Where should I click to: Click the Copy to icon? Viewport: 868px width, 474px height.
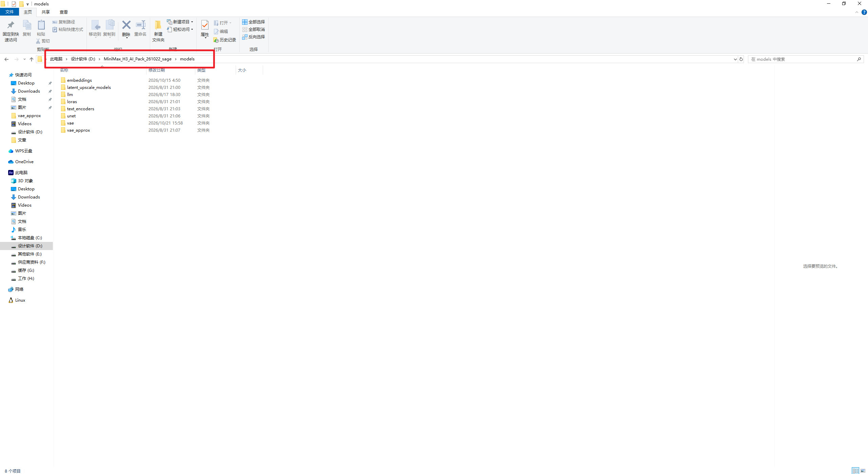pyautogui.click(x=110, y=25)
